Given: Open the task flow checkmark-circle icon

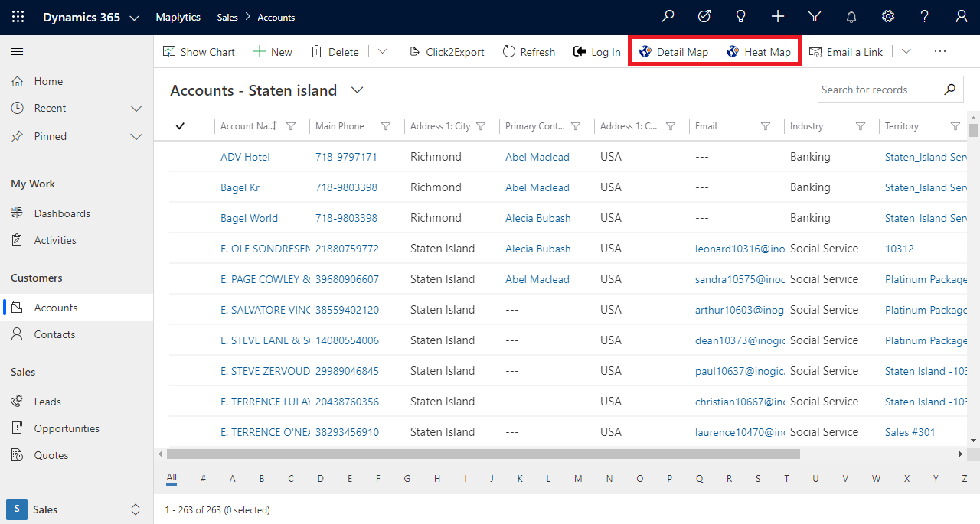Looking at the screenshot, I should point(704,17).
